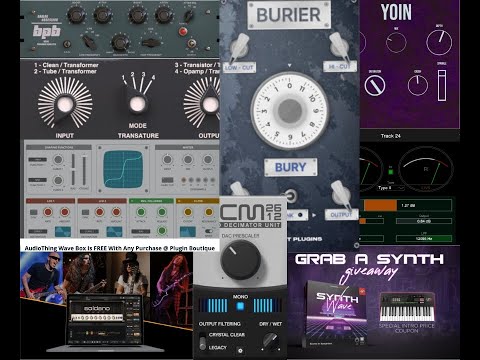Click the Yoin Sparkle vertical slider
480x360 pixels.
442,85
